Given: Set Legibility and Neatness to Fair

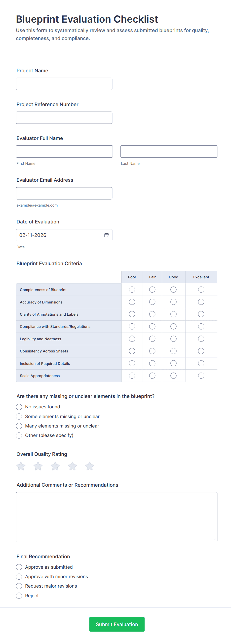Looking at the screenshot, I should [x=152, y=339].
